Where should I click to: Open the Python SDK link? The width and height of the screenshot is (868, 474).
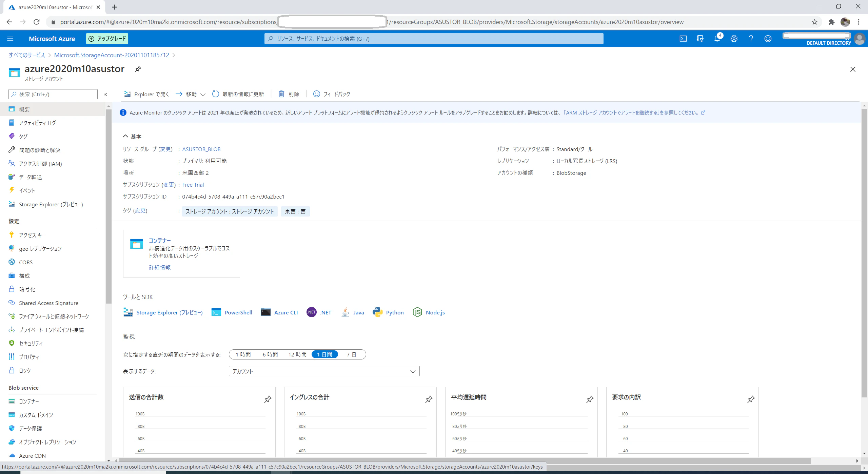(388, 312)
